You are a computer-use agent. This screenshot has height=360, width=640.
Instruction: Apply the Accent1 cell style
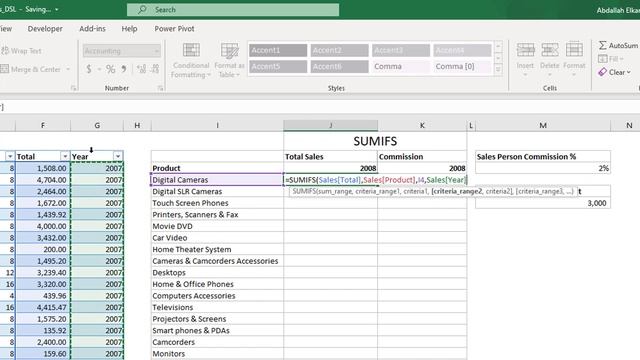(278, 51)
